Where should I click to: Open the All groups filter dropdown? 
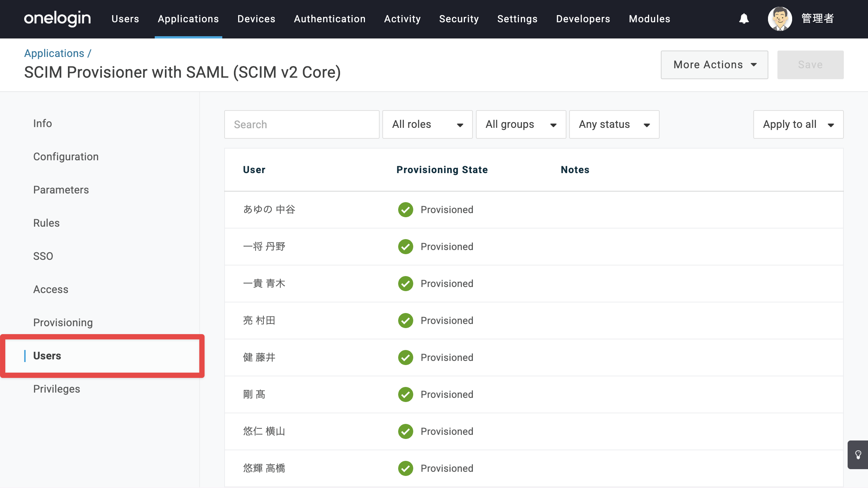click(521, 124)
